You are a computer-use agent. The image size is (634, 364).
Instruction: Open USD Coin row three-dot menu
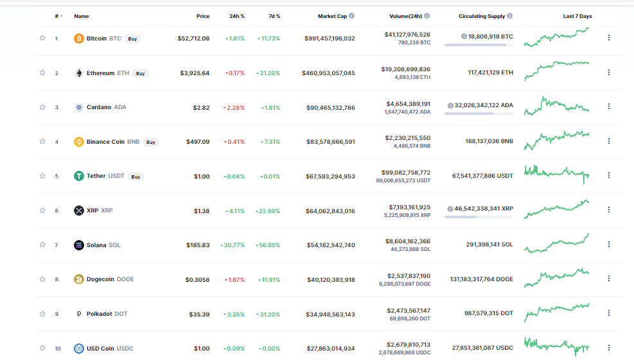(609, 347)
